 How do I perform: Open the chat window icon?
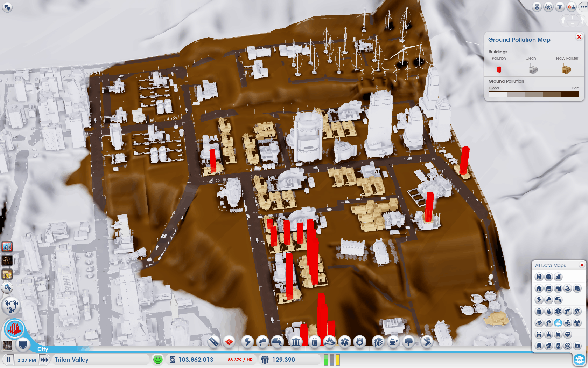[x=7, y=7]
